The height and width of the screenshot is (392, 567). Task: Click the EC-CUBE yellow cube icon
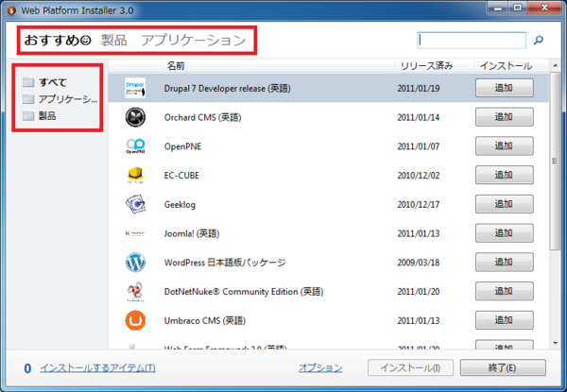(135, 176)
